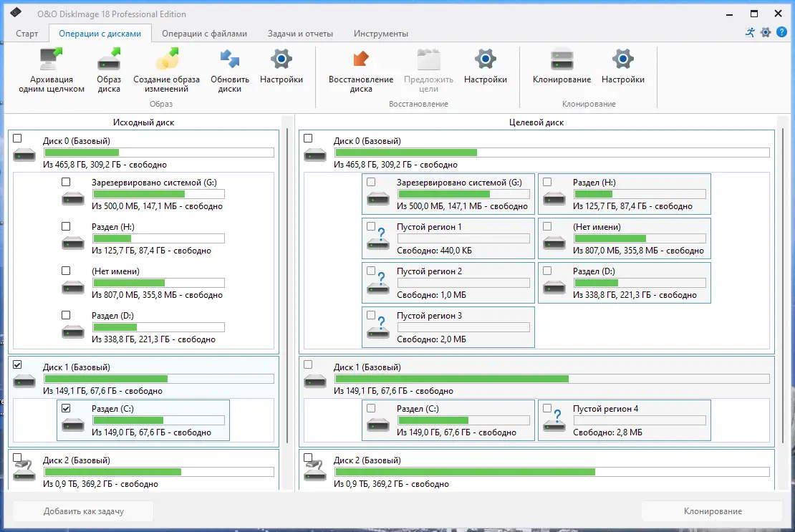Check the source Раздел (D:) checkbox
This screenshot has height=532, width=795.
coord(66,315)
